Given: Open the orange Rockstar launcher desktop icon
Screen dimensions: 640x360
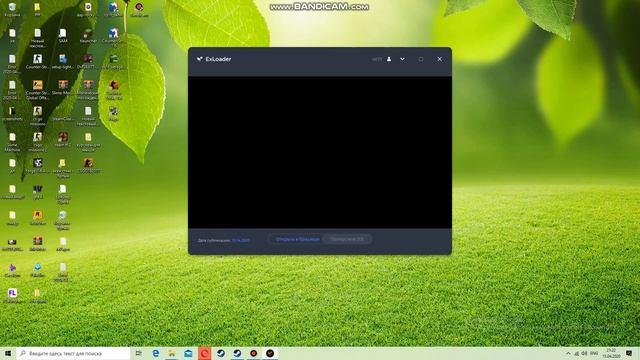Looking at the screenshot, I should point(38,218).
